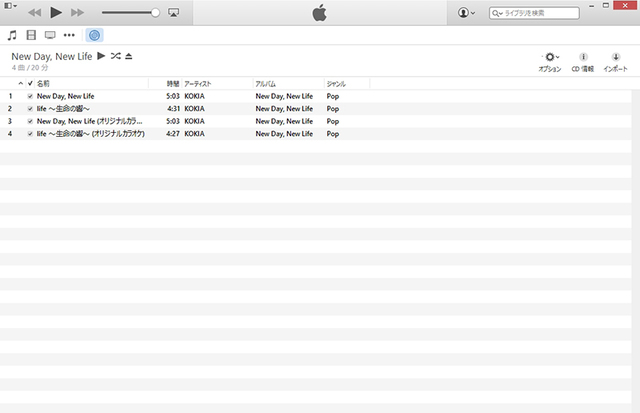This screenshot has width=640, height=413.
Task: Click the インポート button
Action: (x=615, y=62)
